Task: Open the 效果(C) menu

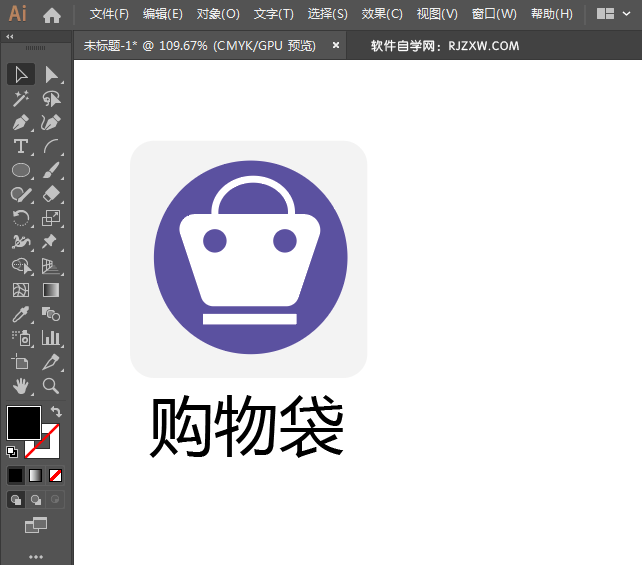Action: pyautogui.click(x=382, y=14)
